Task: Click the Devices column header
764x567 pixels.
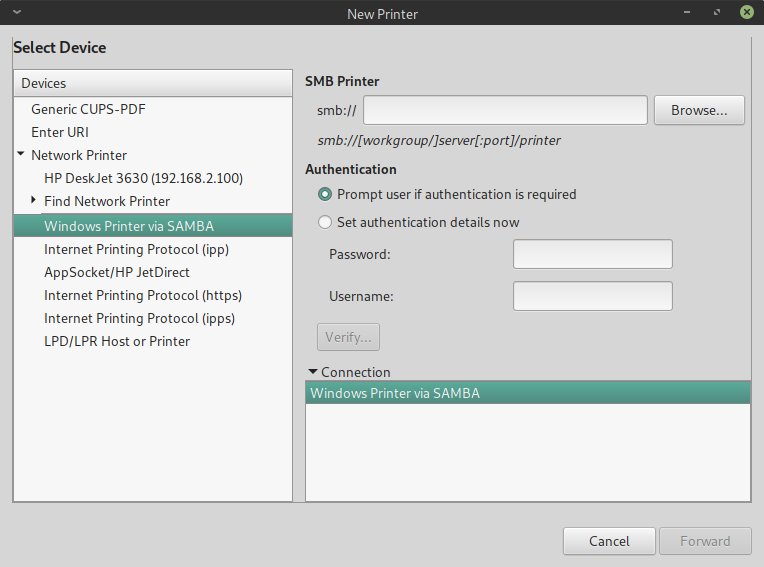Action: pos(152,83)
